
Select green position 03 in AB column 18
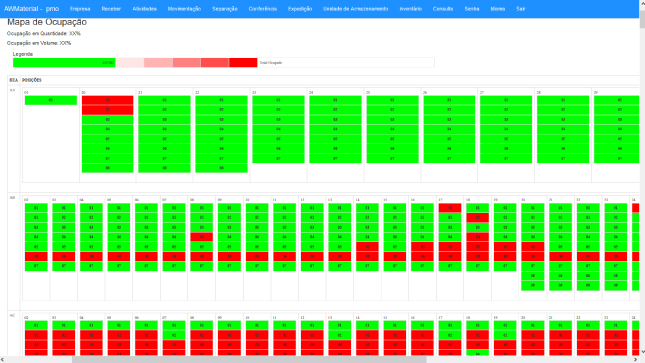coord(477,227)
